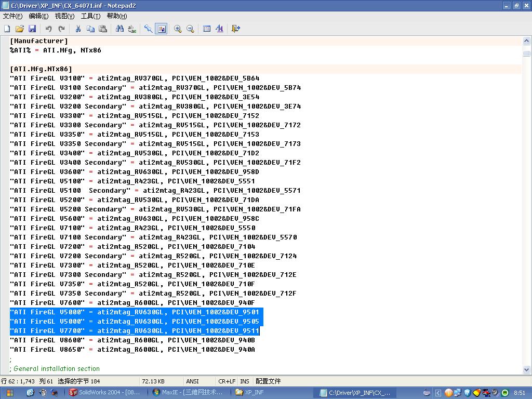Click the Windows Start button
532x399 pixels.
(x=10, y=393)
